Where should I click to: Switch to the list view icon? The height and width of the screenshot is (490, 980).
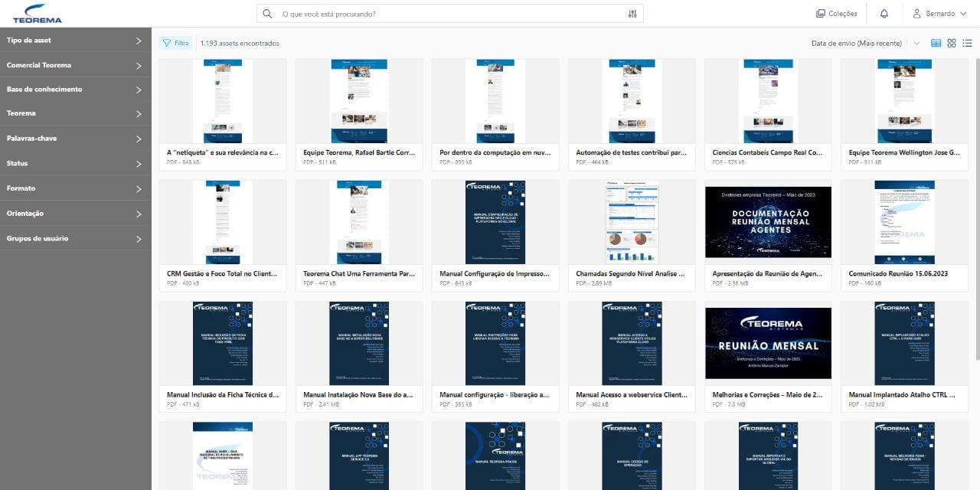(967, 44)
